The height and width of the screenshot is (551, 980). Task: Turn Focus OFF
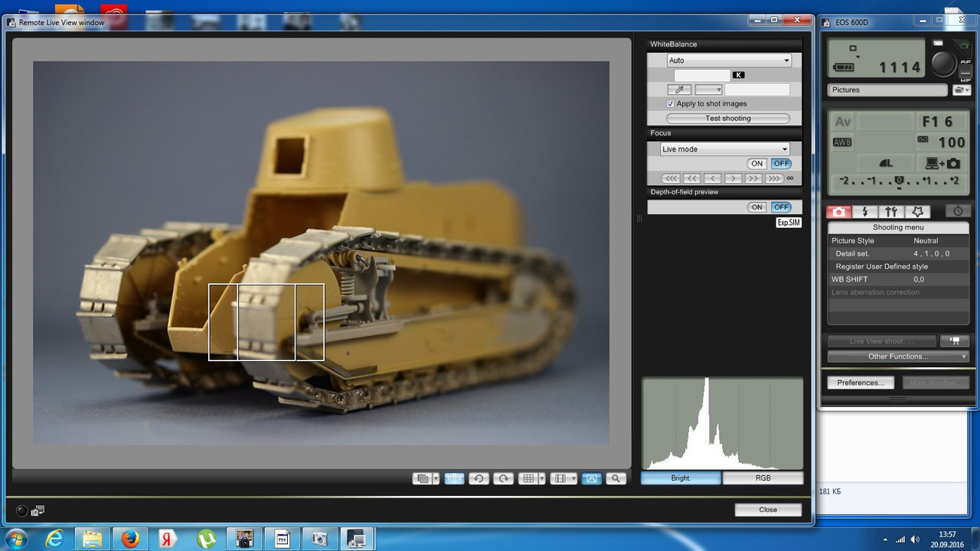point(781,164)
